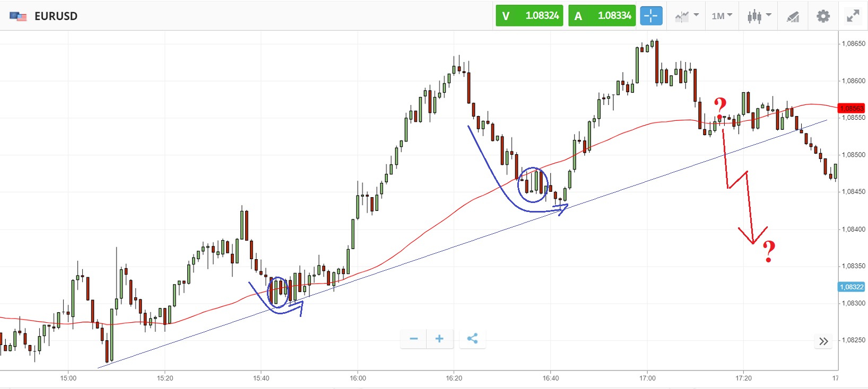The image size is (868, 389).
Task: Click the blue 1.08322 current price label
Action: pos(852,287)
